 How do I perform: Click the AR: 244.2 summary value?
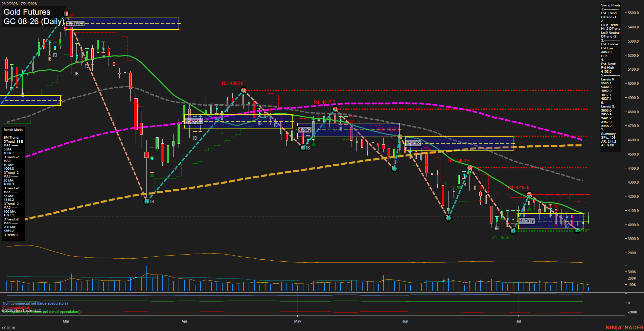[608, 141]
